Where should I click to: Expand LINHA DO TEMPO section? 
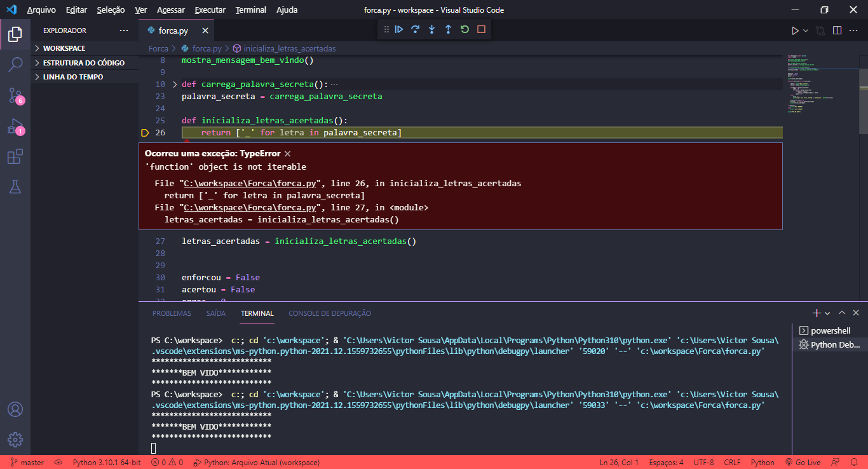tap(85, 77)
